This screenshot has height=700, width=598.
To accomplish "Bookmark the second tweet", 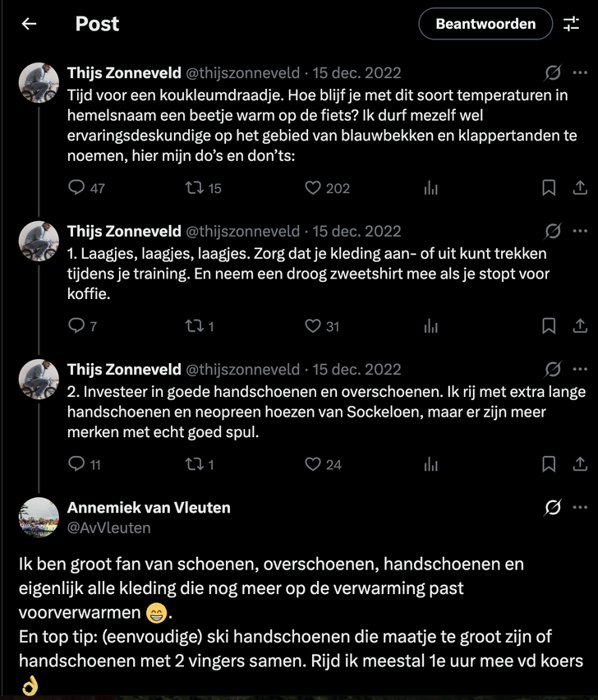I will tap(548, 326).
